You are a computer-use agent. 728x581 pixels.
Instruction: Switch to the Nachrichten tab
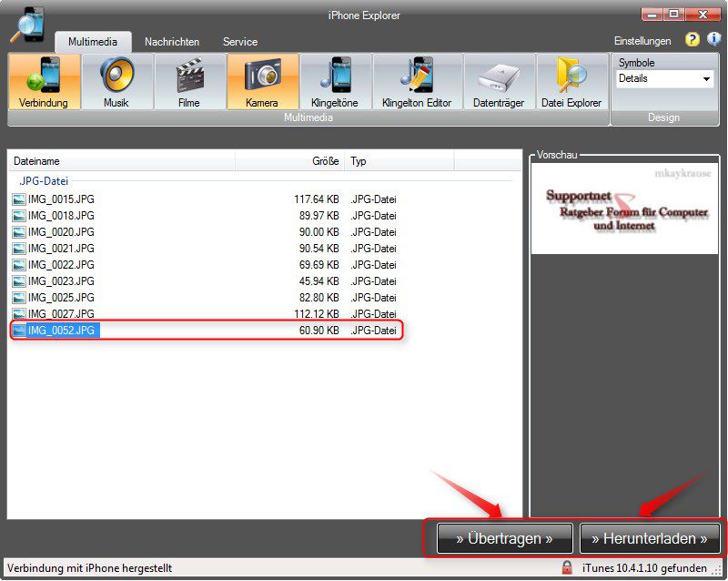[172, 42]
